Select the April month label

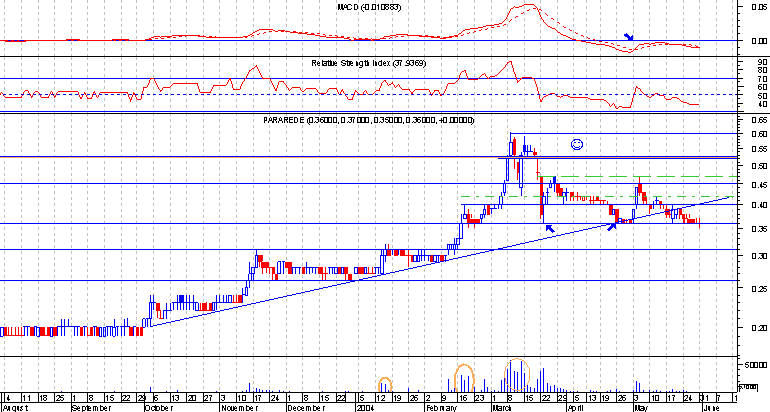576,408
